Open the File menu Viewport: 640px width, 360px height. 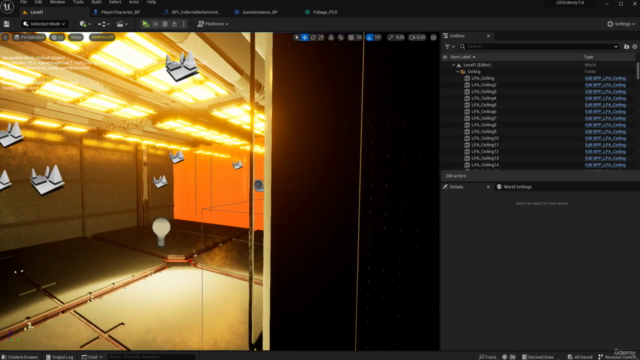pos(24,2)
